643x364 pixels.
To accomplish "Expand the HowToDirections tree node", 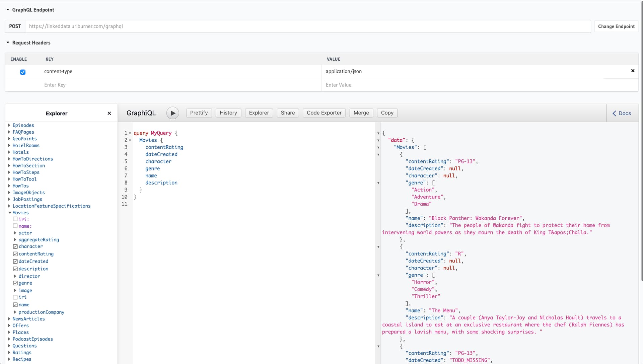I will point(9,159).
